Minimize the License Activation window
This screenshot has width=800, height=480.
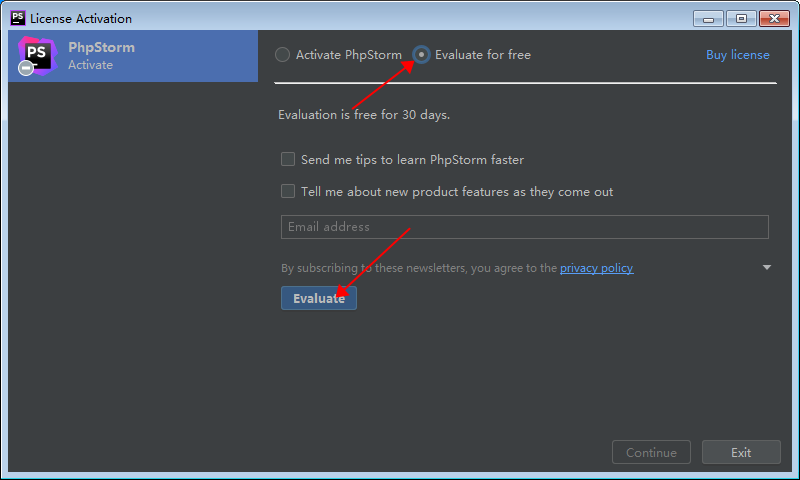tap(709, 18)
